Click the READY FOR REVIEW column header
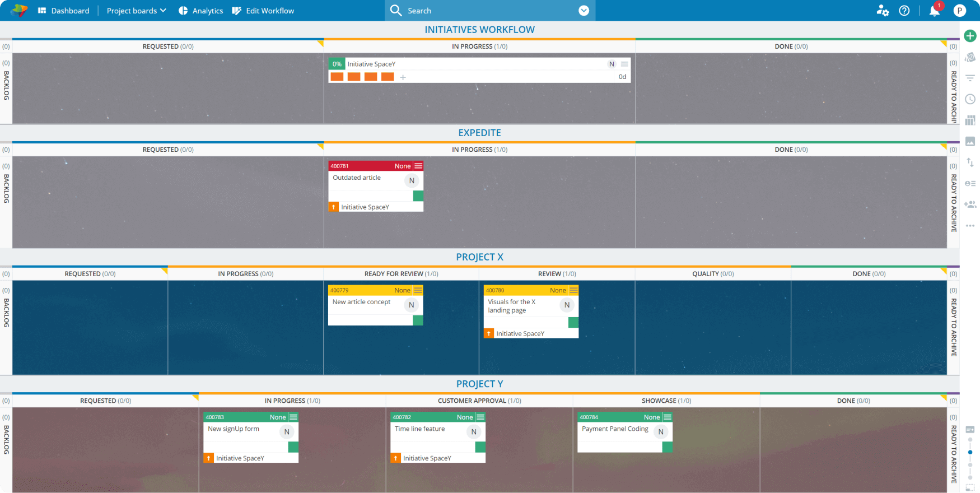This screenshot has height=493, width=980. pos(401,274)
